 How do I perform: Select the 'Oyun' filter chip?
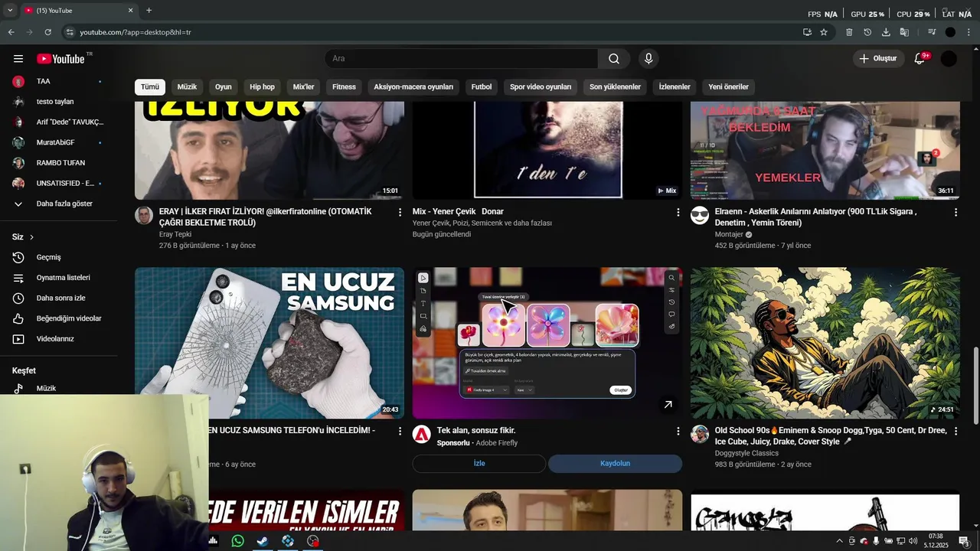(x=224, y=87)
